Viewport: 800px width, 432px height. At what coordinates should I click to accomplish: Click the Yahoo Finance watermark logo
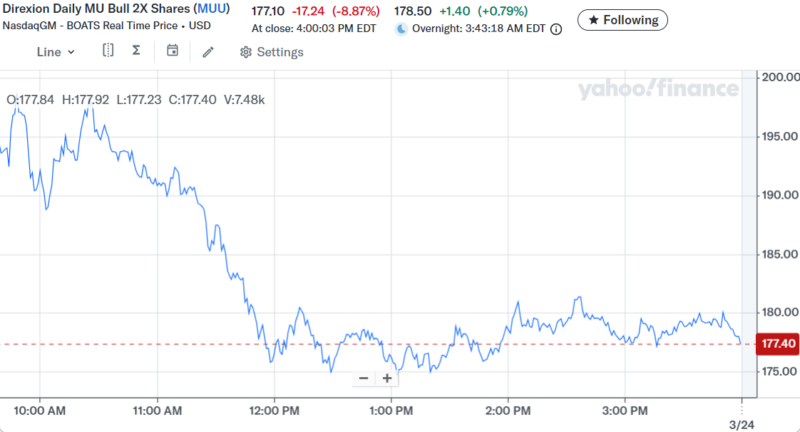pyautogui.click(x=657, y=90)
